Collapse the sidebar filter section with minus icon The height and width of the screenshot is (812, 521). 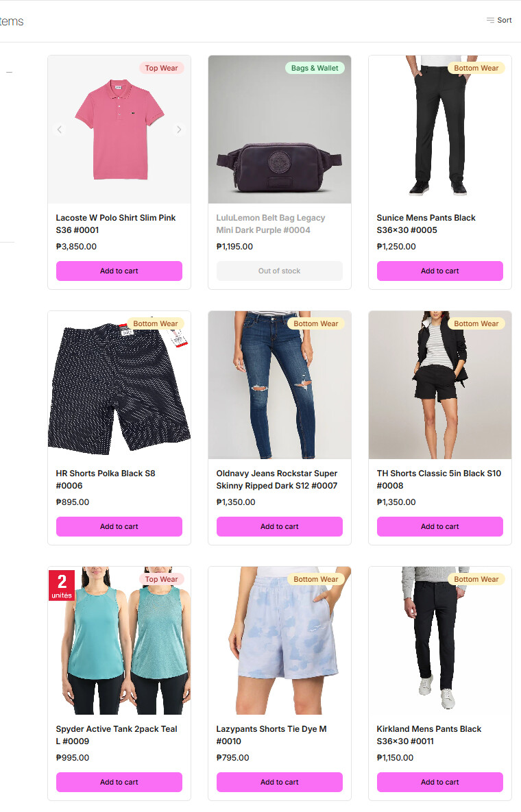coord(9,73)
